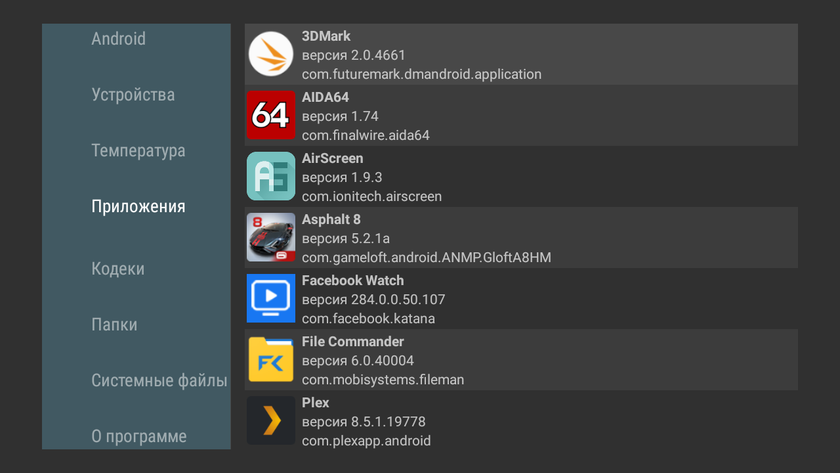Select the AIDA64 red icon
840x473 pixels.
(x=271, y=116)
